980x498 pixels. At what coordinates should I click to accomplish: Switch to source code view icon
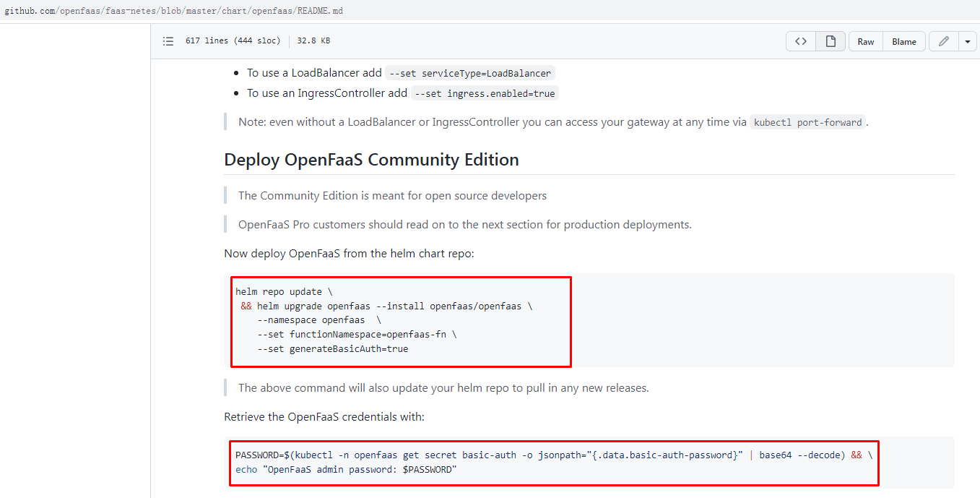click(x=801, y=41)
